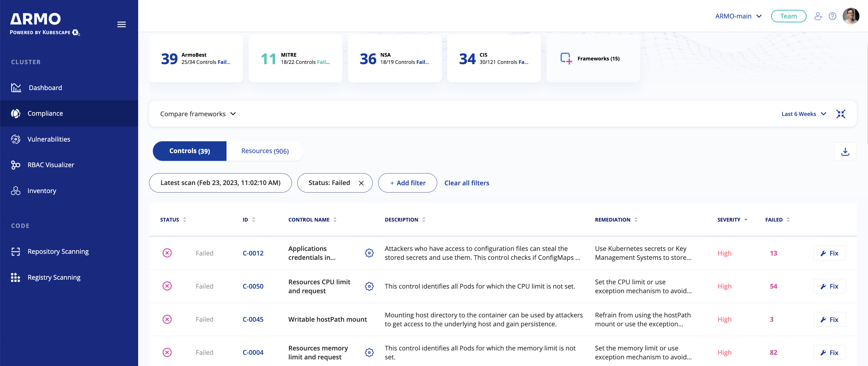This screenshot has width=868, height=366.
Task: Open control ID C-0045 link
Action: point(253,319)
